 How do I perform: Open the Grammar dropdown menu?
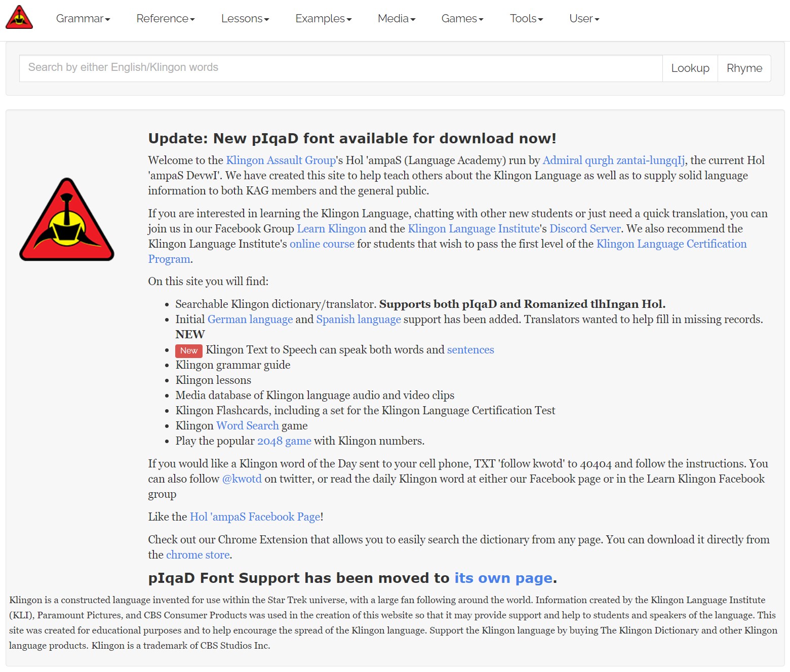pos(83,19)
